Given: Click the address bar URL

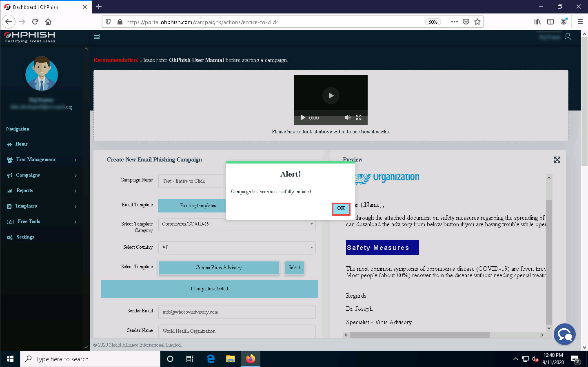Looking at the screenshot, I should click(x=202, y=22).
